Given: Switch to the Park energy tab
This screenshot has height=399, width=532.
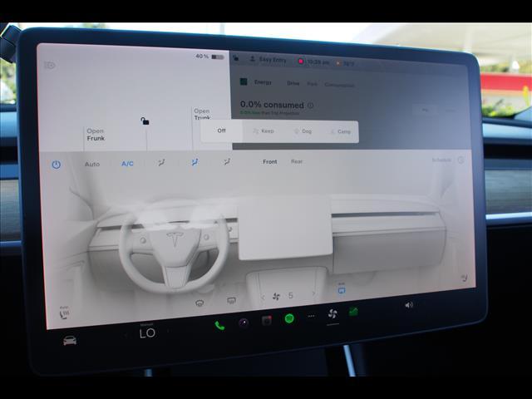Looking at the screenshot, I should [x=313, y=84].
